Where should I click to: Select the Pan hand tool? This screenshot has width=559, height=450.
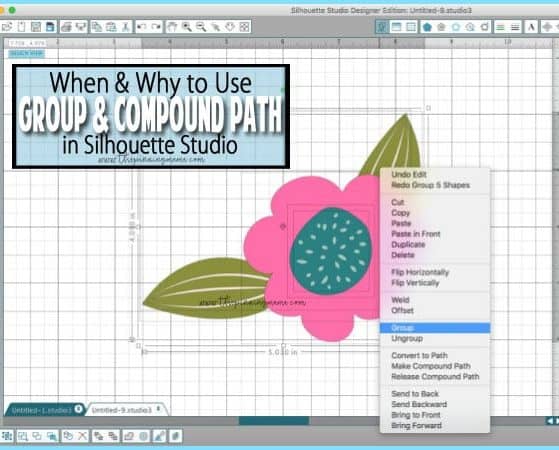173,27
